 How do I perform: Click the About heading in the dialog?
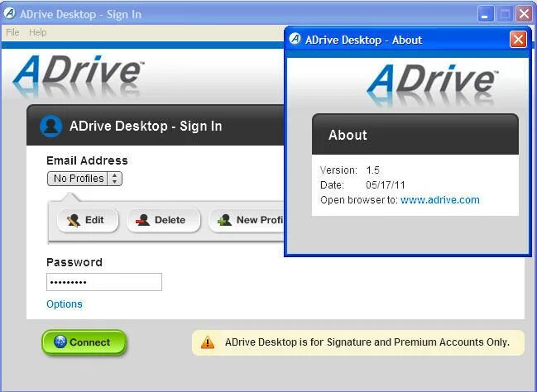(x=348, y=135)
